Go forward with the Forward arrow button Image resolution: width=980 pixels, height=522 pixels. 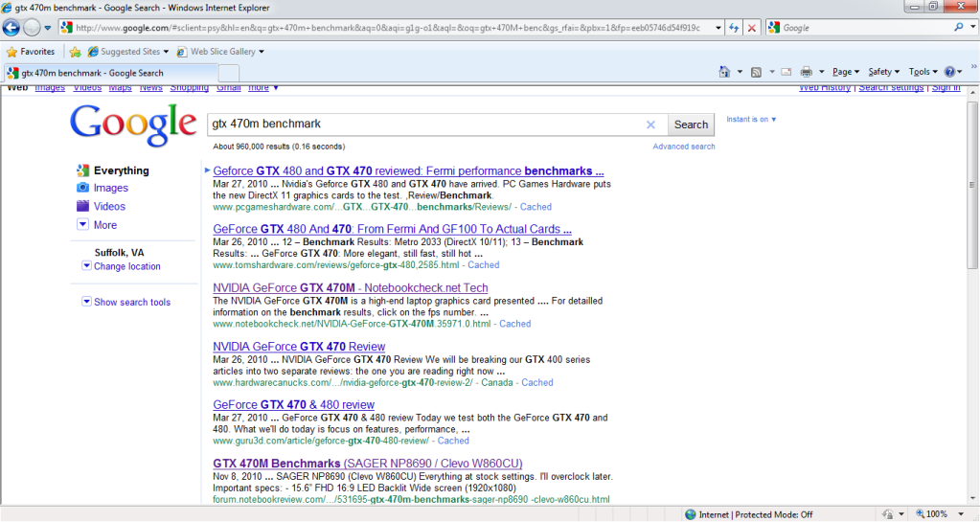(x=32, y=28)
